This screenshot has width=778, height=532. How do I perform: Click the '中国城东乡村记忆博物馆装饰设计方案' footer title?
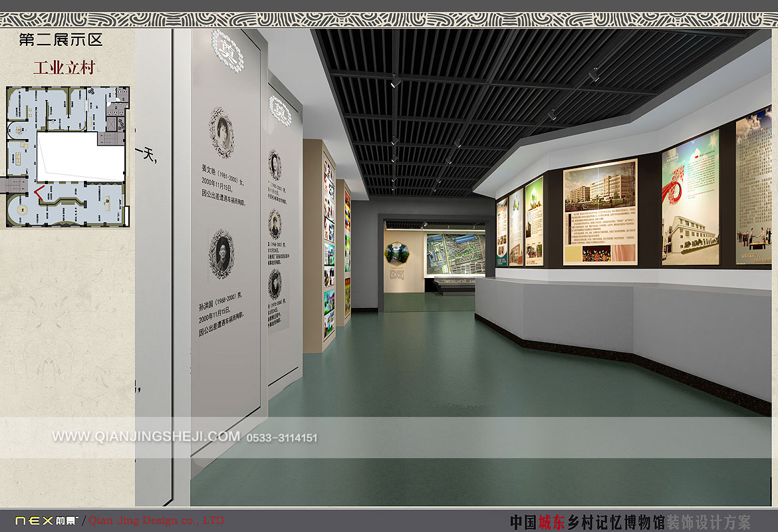[630, 522]
